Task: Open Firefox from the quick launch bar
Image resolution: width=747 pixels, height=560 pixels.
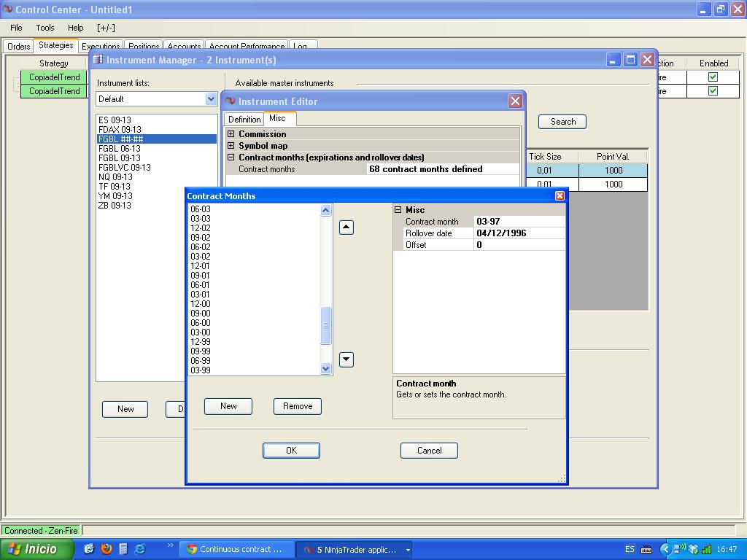Action: click(x=106, y=549)
